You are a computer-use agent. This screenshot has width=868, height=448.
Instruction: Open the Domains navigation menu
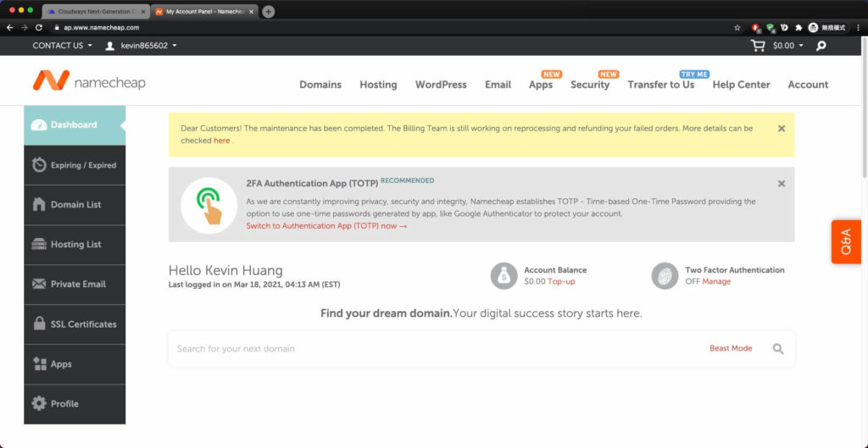coord(320,85)
